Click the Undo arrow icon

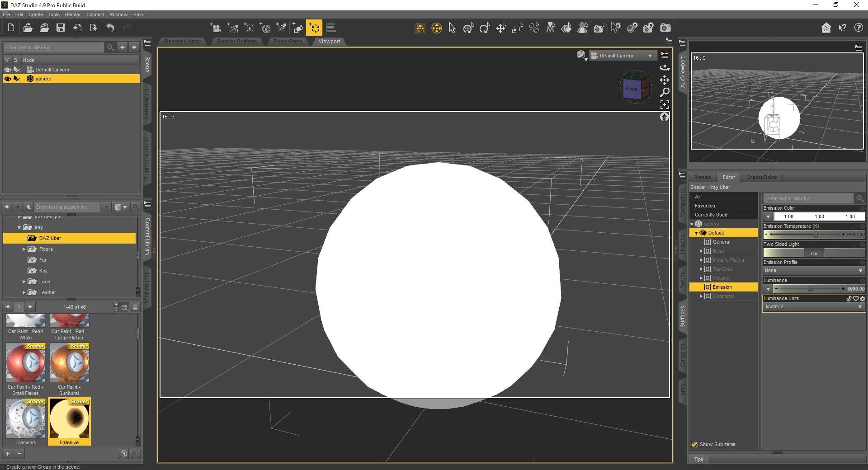pos(110,28)
